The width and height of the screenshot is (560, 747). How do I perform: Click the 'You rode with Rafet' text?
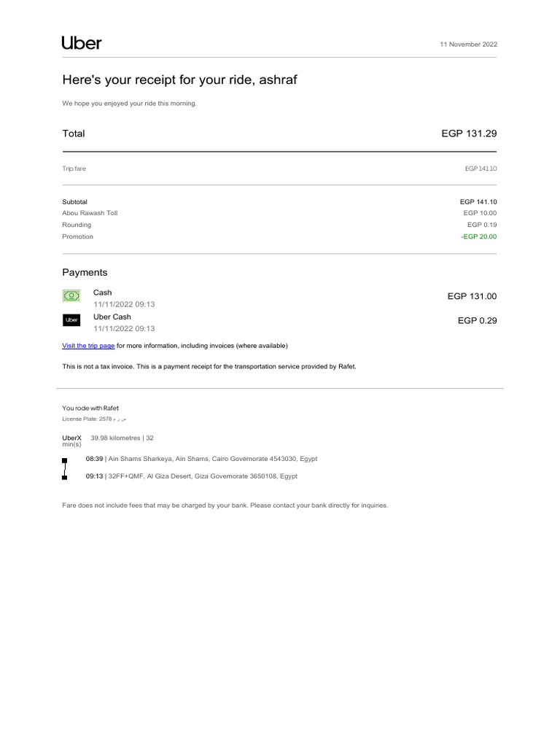click(x=90, y=408)
